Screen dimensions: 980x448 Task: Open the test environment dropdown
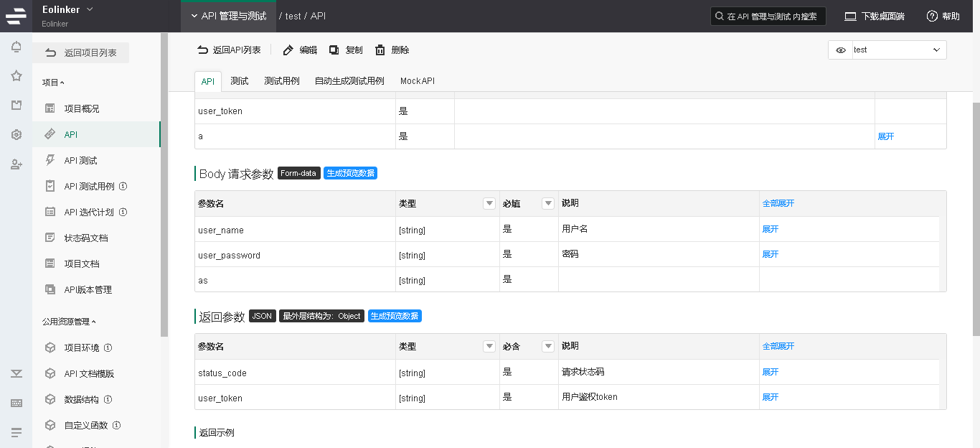pos(898,50)
